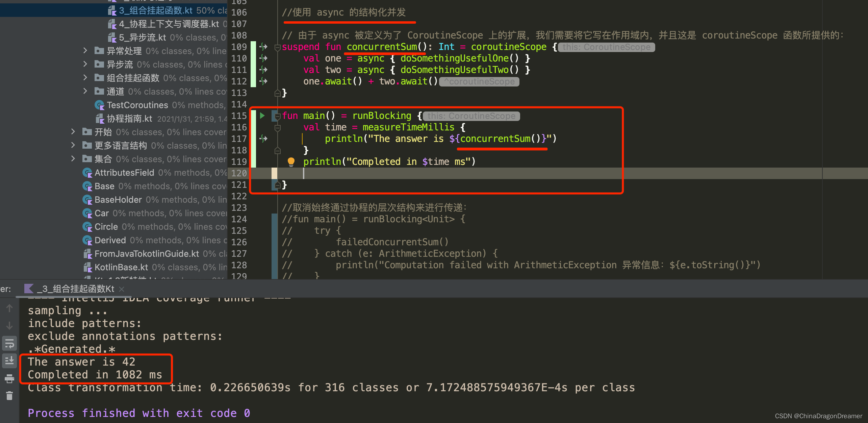This screenshot has width=868, height=423.
Task: Click the Kotlin file icon beside FromJavaTokotlinGuide.kt
Action: 88,254
